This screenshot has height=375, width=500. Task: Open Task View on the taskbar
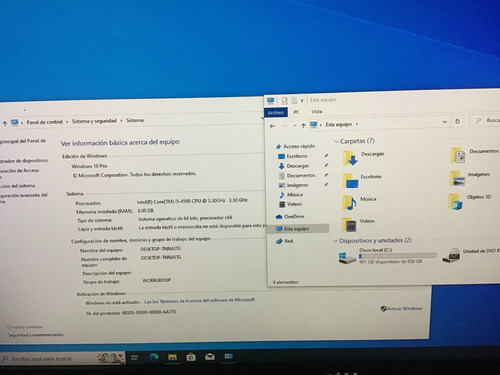click(x=135, y=358)
